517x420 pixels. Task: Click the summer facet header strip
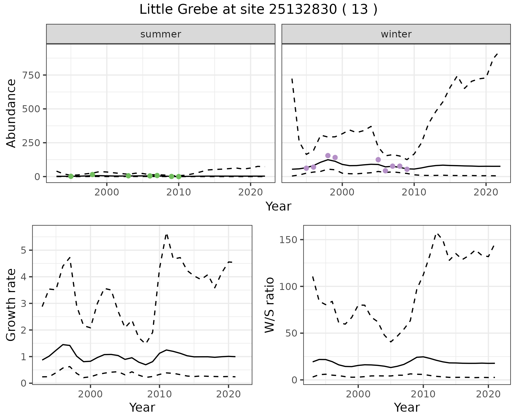point(160,34)
